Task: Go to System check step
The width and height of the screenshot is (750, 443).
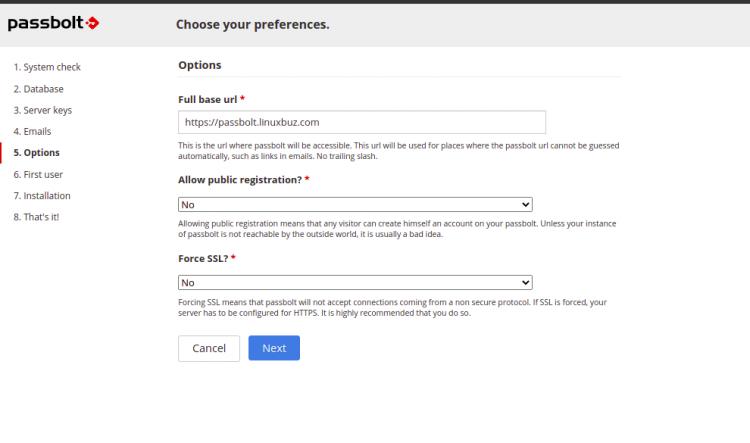Action: (x=47, y=67)
